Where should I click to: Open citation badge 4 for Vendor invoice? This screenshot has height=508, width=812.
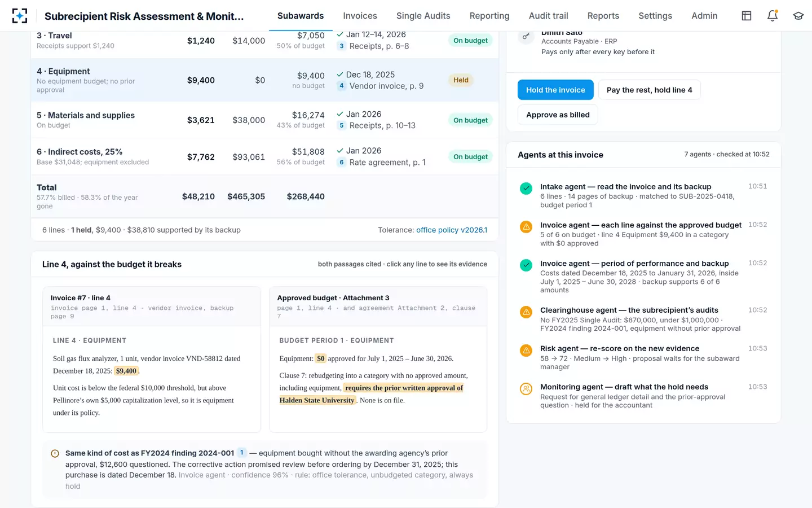(x=341, y=86)
